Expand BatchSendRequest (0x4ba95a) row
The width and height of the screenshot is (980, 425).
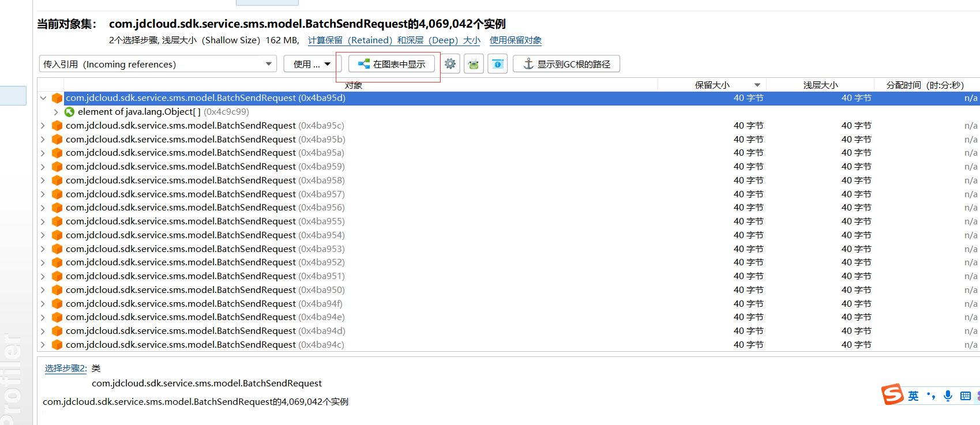[x=43, y=153]
